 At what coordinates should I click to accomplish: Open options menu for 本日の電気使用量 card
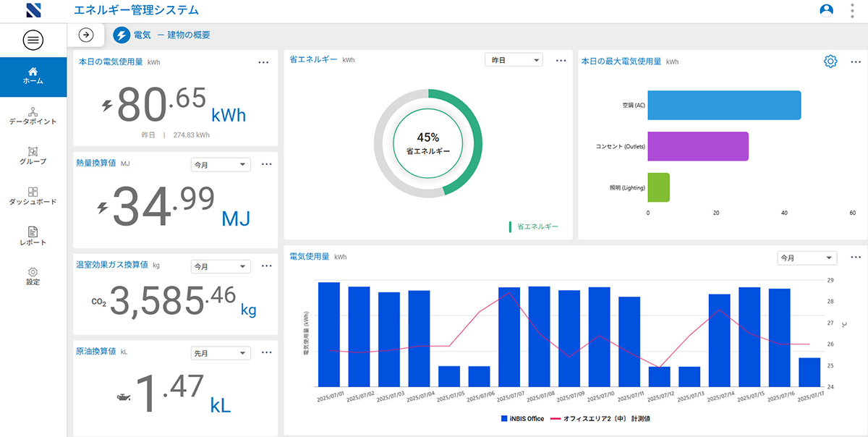[264, 62]
